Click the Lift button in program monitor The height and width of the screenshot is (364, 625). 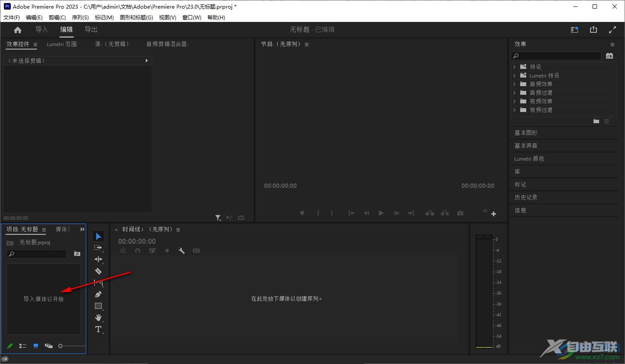coord(430,213)
